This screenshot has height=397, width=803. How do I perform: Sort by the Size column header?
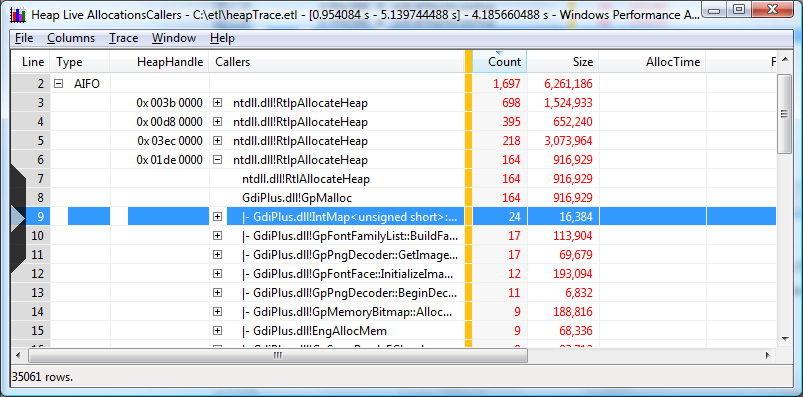563,62
